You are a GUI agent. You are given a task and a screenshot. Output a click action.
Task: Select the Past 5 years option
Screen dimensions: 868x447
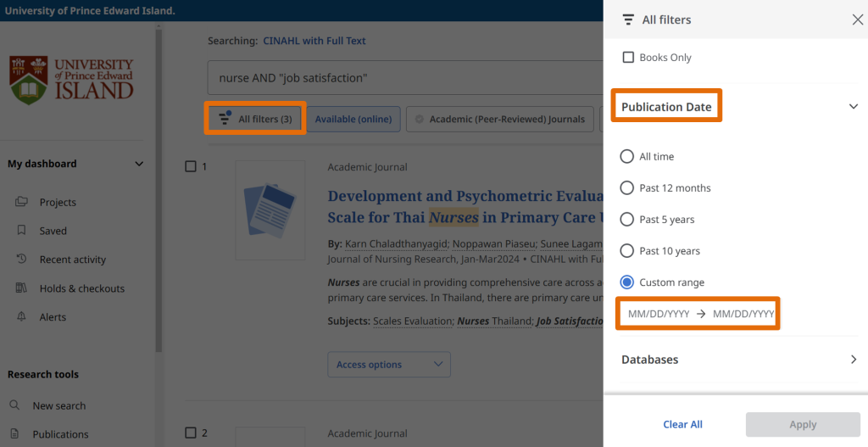(x=627, y=220)
